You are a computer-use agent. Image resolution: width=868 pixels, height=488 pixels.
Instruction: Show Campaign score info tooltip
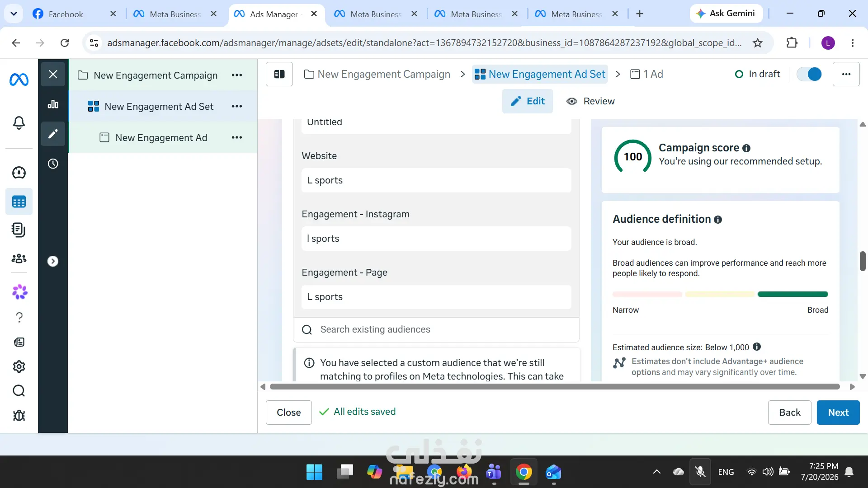[x=746, y=148]
